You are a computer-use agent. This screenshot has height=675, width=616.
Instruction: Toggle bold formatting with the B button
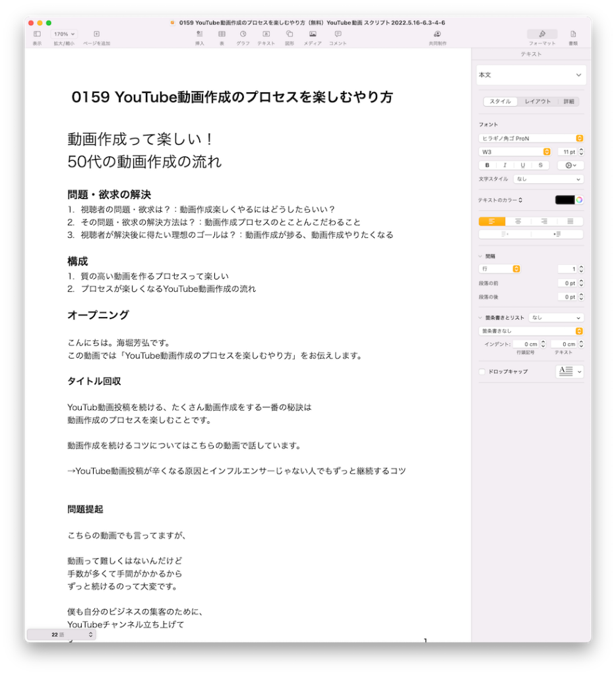(487, 165)
